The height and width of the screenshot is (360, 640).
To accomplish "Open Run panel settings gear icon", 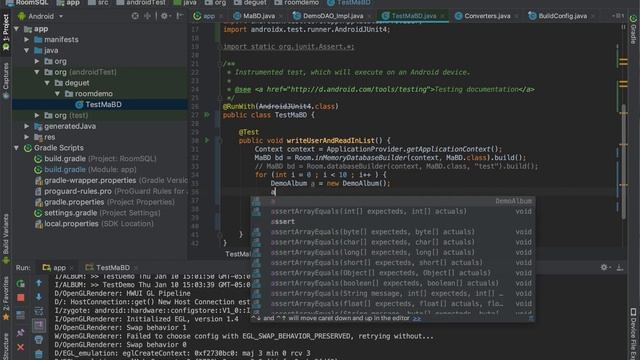I will coord(604,267).
